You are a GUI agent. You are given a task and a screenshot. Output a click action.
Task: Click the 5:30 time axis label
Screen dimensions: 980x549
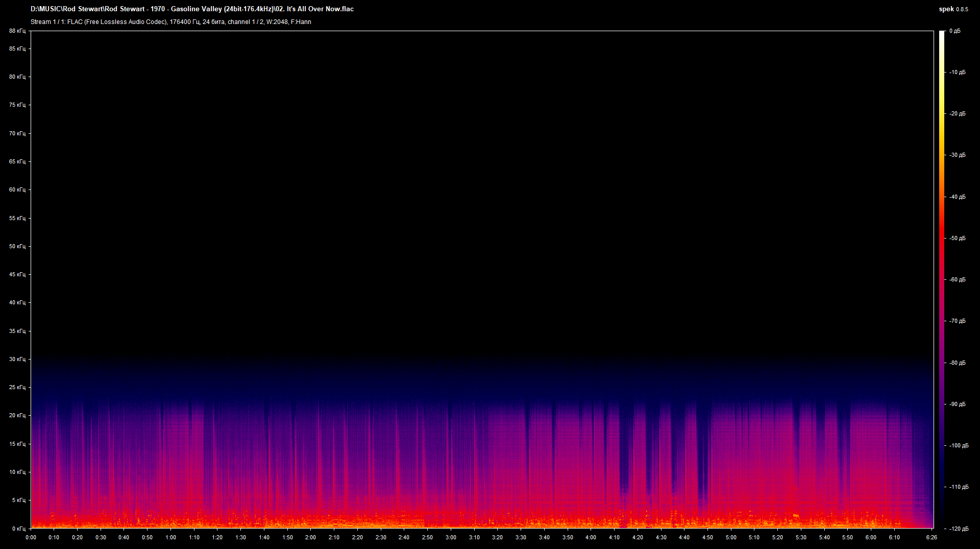coord(801,537)
